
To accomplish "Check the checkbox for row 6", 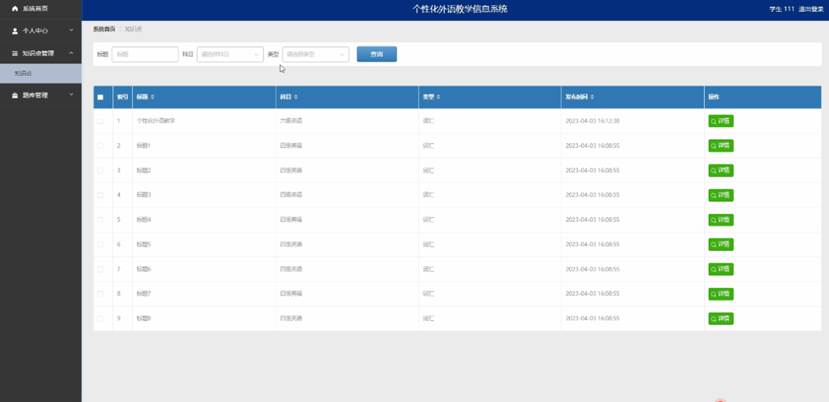I will click(x=100, y=244).
